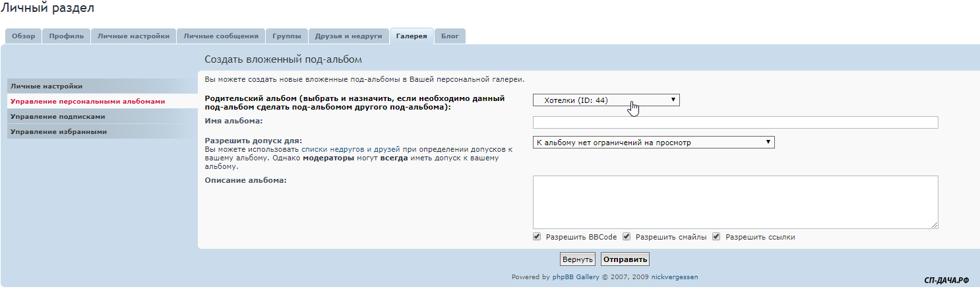Select the Галерея tab
Viewport: 980px width, 295px height.
[412, 36]
